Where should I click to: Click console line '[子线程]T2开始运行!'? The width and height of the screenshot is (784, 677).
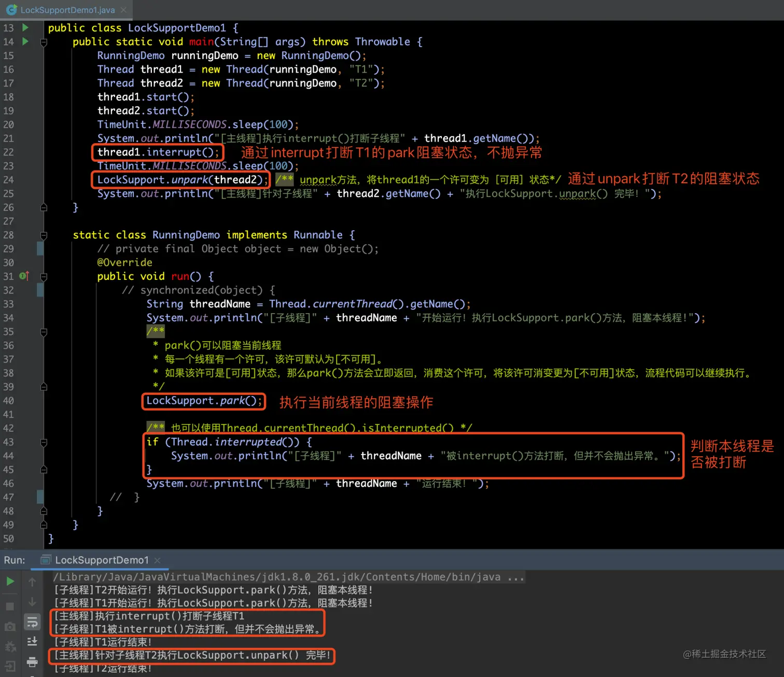213,590
